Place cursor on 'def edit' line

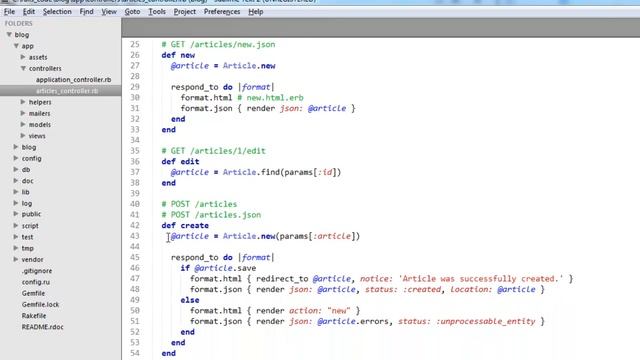coord(180,162)
